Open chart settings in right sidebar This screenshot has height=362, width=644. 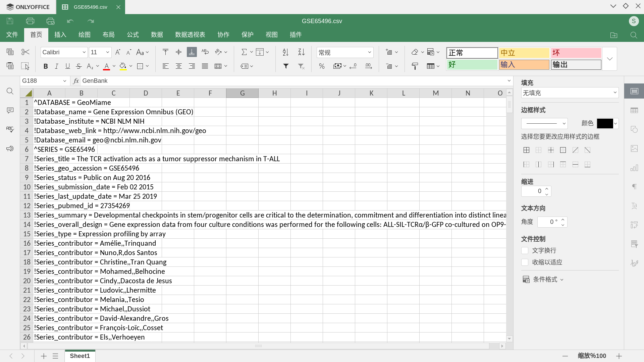tap(634, 168)
